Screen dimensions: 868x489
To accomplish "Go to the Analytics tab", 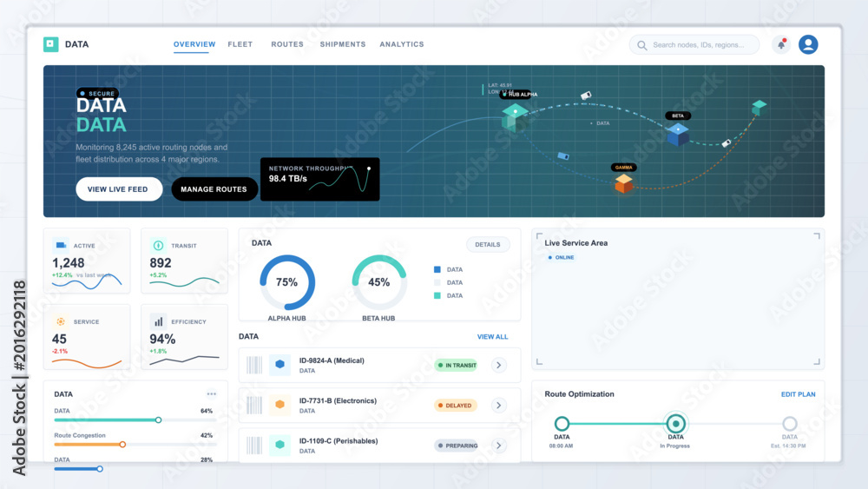I will point(402,44).
